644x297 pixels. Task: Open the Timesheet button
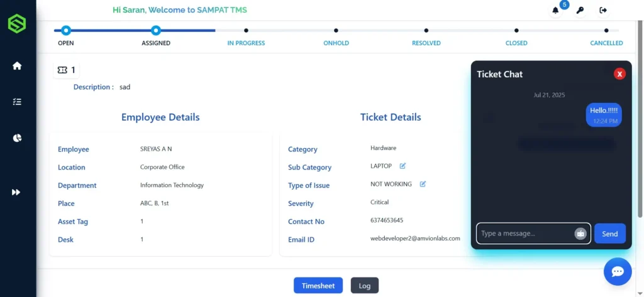318,286
